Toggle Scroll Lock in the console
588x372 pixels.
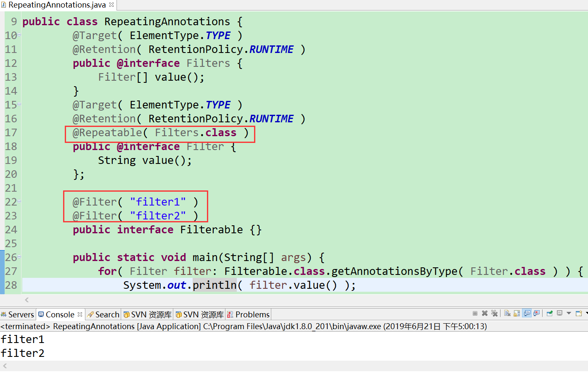(x=517, y=313)
